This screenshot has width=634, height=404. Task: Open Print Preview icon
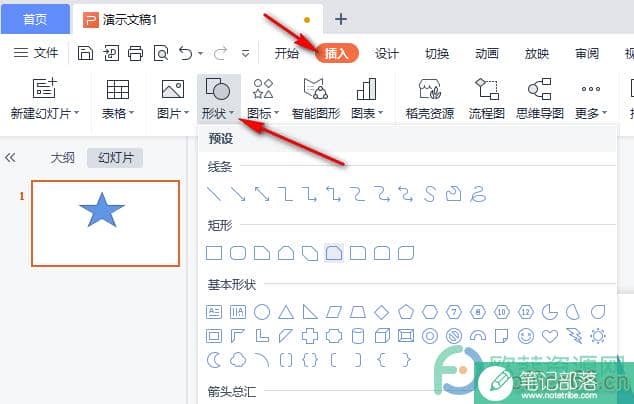[161, 53]
